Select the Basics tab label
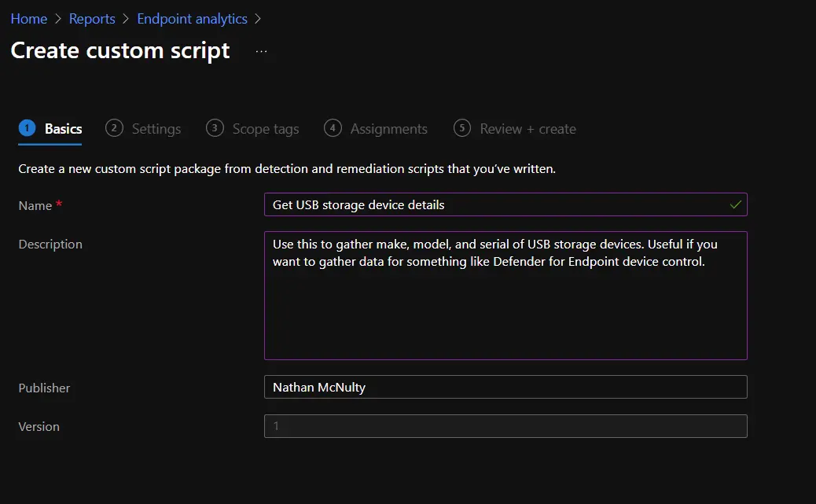Screen dimensions: 816x504 click(x=63, y=129)
